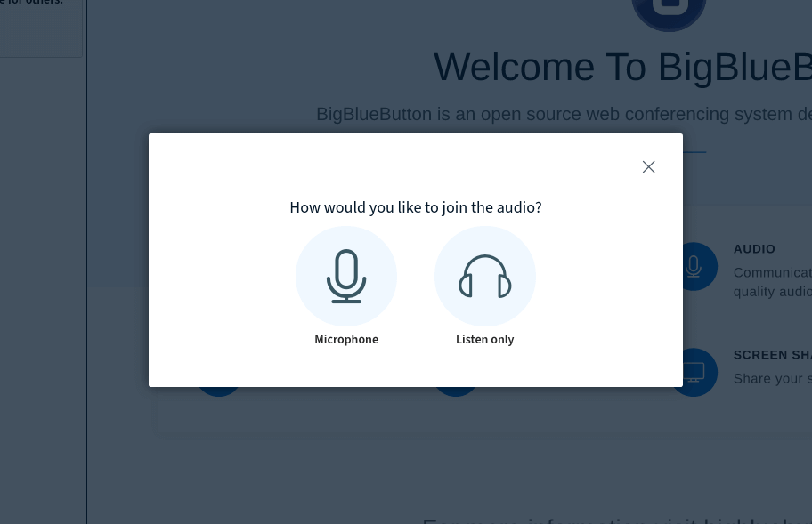Image resolution: width=812 pixels, height=524 pixels.
Task: Select the AUDIO feature heading
Action: 754,249
